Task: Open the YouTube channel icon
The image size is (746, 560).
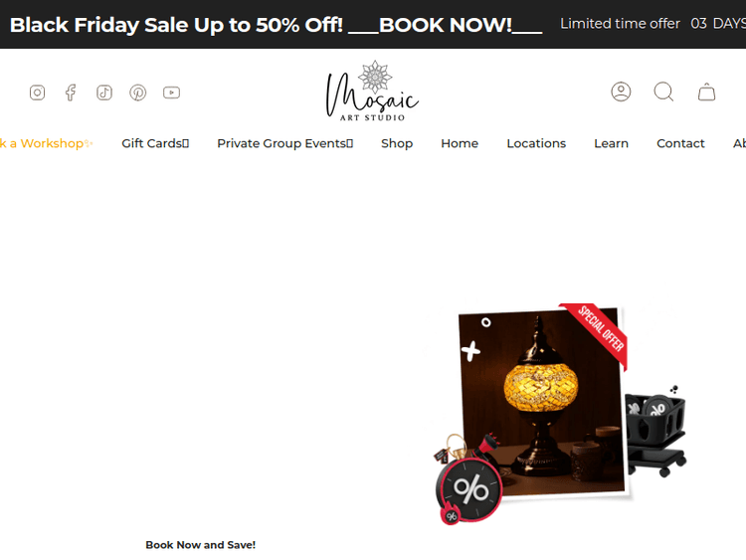Action: (171, 93)
